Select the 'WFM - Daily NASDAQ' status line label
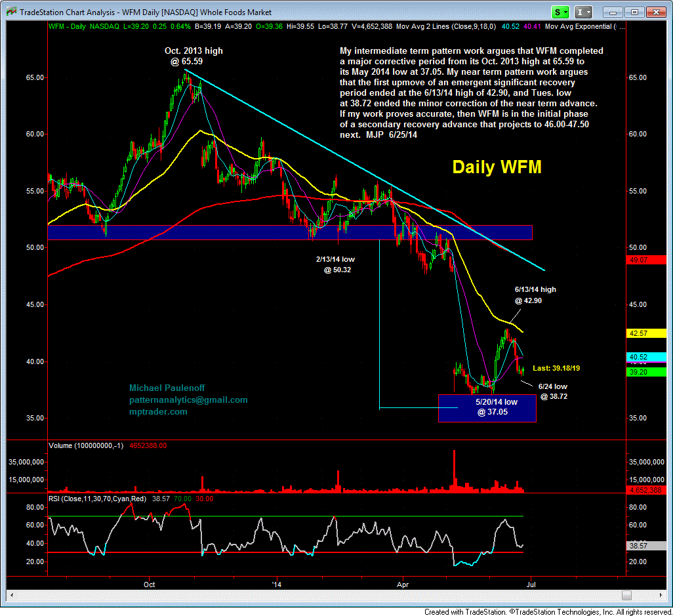 coord(84,27)
